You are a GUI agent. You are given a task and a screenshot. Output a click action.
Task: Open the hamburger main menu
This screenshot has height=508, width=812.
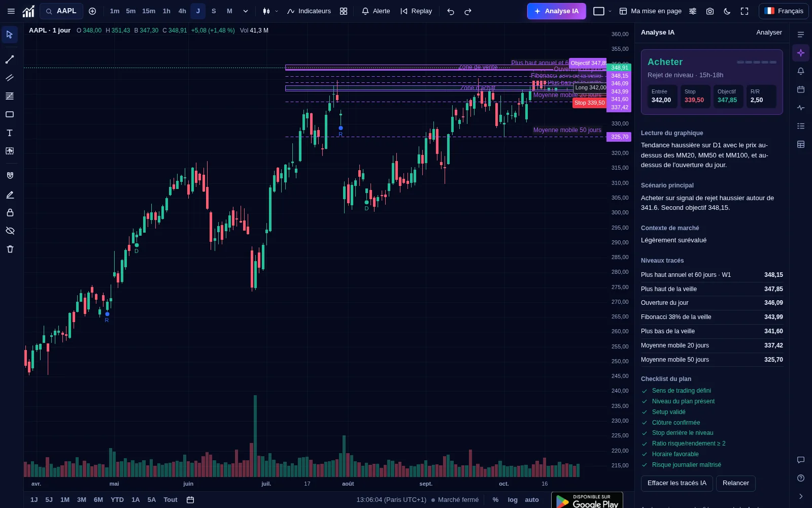coord(11,11)
